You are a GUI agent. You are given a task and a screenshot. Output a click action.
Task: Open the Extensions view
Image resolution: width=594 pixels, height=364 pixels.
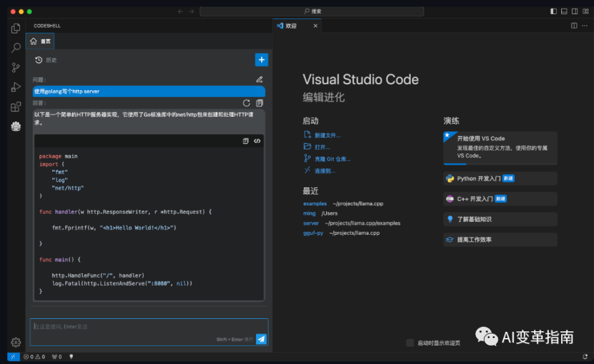[x=16, y=107]
